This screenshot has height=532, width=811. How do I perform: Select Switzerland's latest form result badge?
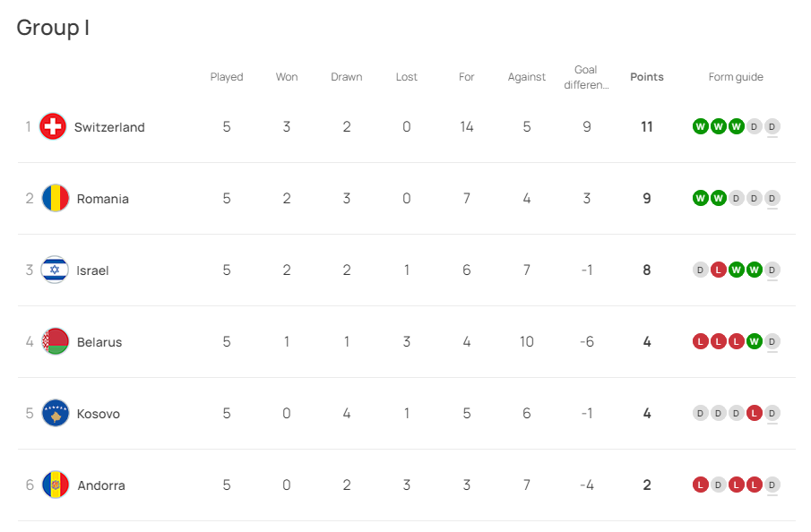pos(772,126)
